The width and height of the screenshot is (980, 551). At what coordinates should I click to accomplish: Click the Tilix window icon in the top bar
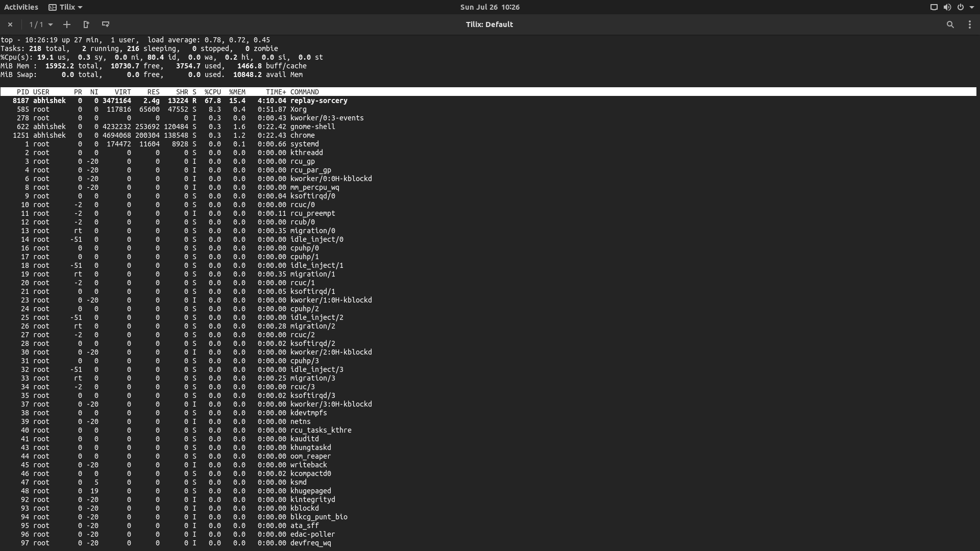click(53, 7)
